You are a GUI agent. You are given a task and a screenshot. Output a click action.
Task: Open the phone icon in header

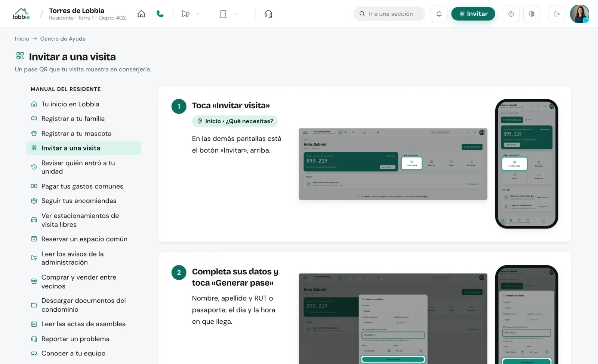[160, 14]
